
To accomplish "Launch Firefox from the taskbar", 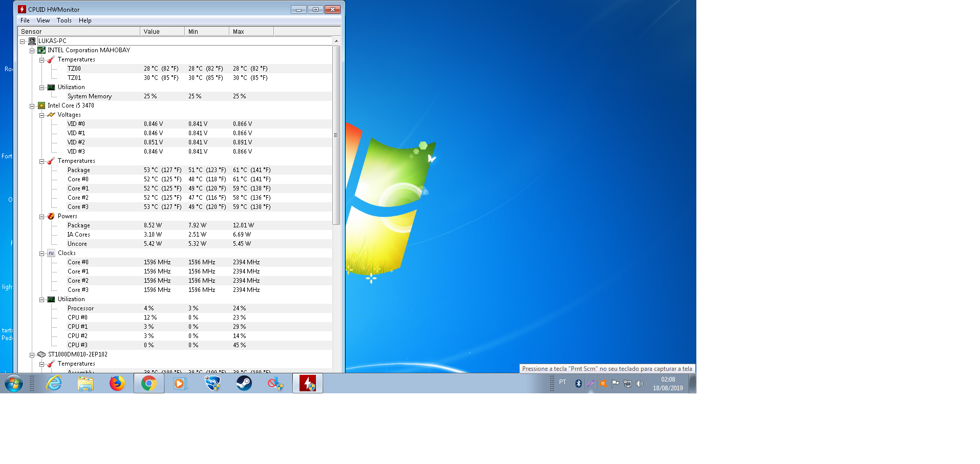I will (x=117, y=383).
